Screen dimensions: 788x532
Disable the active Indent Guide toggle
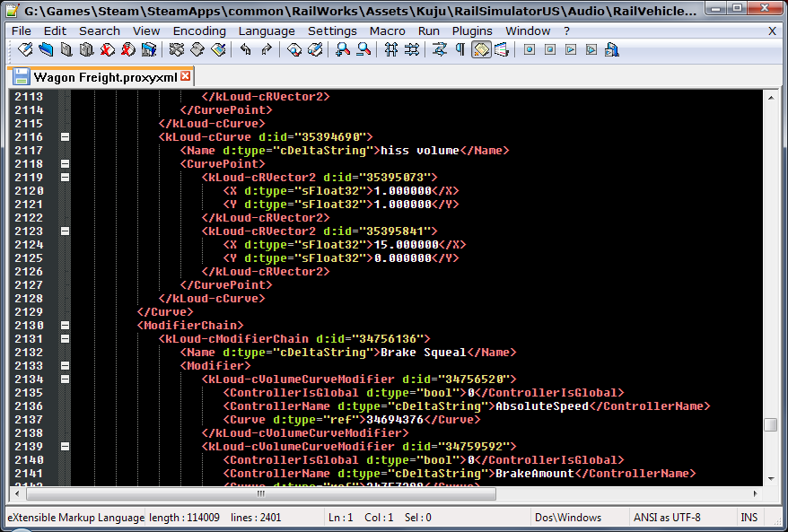point(482,49)
